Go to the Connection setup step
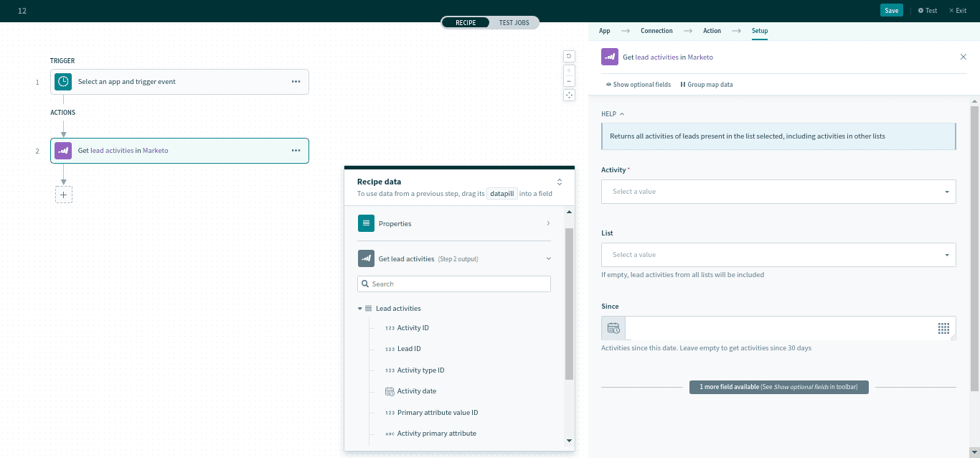Image resolution: width=980 pixels, height=458 pixels. pos(656,31)
